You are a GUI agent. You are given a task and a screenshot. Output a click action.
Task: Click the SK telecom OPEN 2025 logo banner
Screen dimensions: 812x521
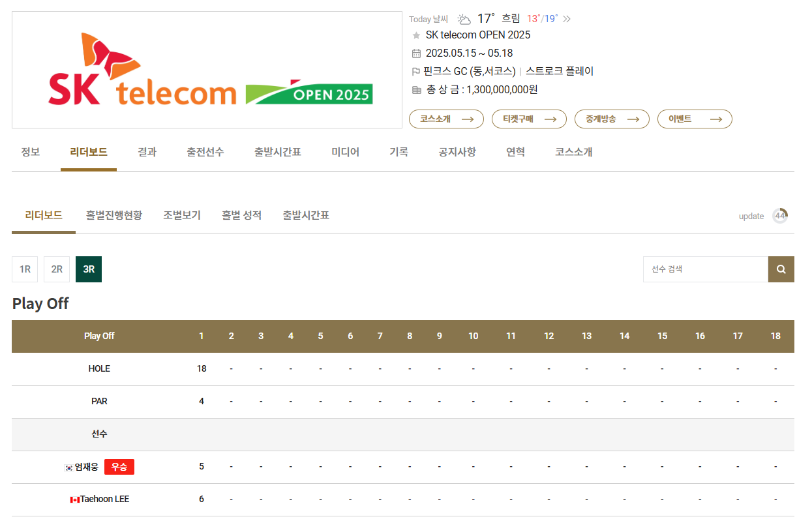click(x=207, y=70)
